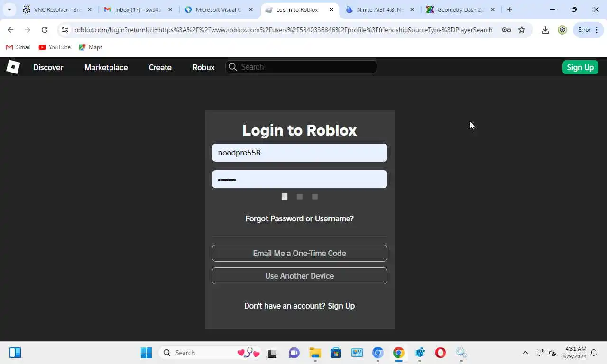Open the Chromium taskbar icon
Image resolution: width=607 pixels, height=364 pixels.
click(x=377, y=353)
